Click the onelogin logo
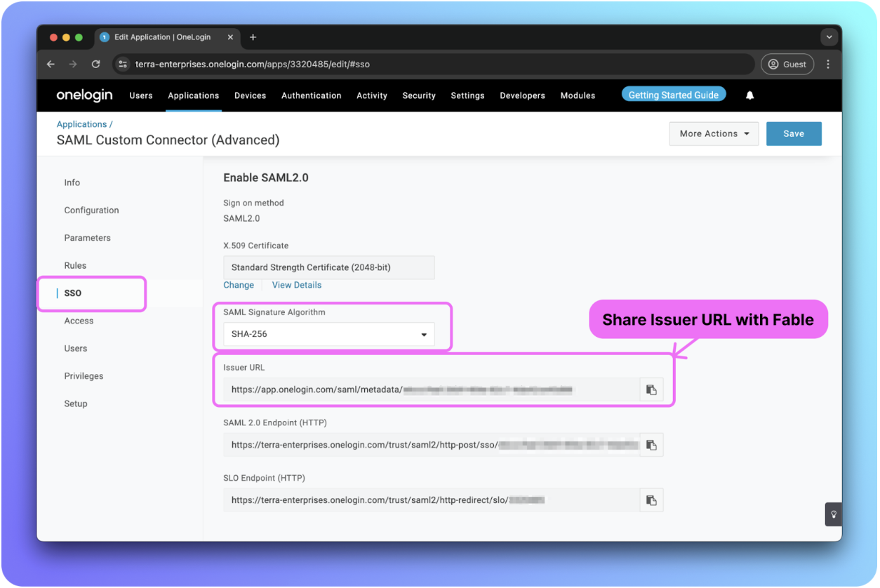Viewport: 880px width, 588px height. [86, 95]
